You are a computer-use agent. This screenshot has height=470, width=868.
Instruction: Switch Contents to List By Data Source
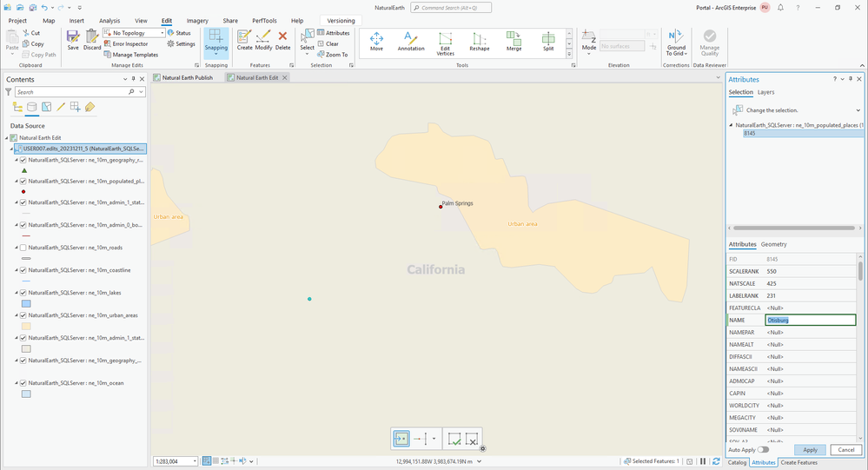[x=32, y=107]
